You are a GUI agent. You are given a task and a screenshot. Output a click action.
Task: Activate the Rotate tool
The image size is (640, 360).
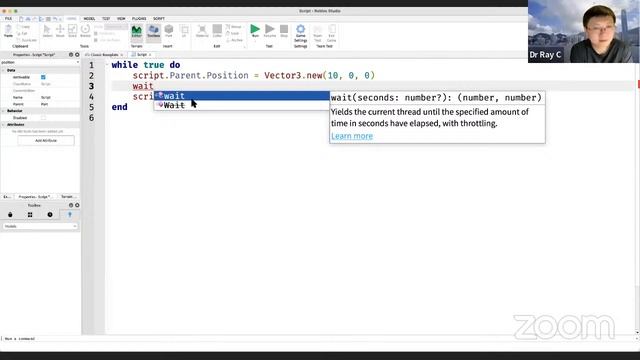[x=85, y=31]
